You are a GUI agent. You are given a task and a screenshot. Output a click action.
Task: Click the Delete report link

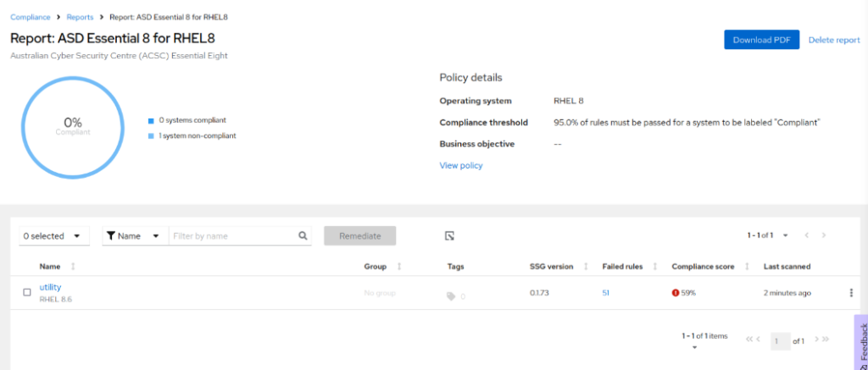point(834,40)
